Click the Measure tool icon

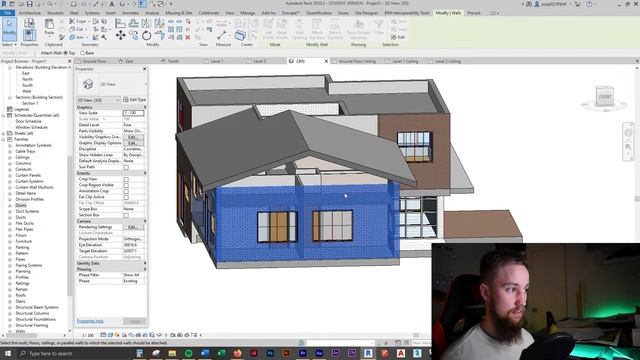pos(222,35)
